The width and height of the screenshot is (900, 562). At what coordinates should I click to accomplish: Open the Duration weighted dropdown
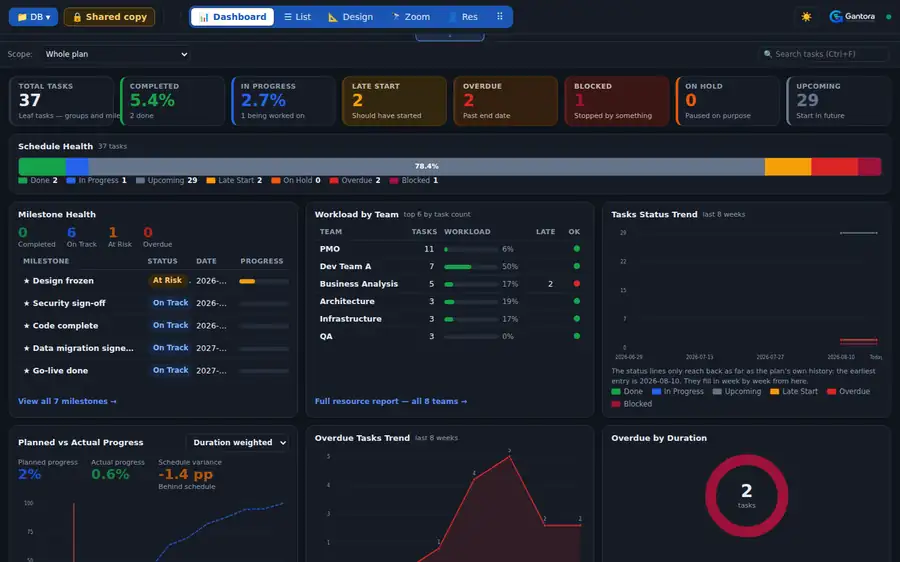point(238,443)
